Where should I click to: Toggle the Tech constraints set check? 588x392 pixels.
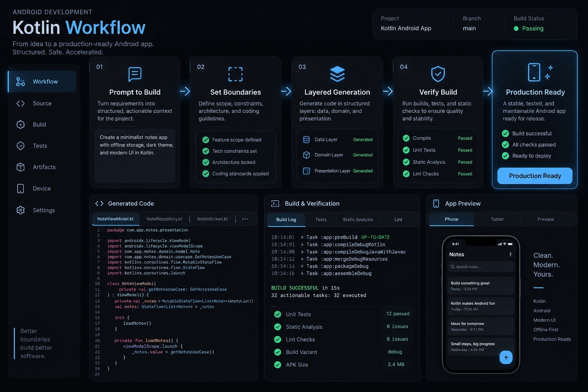click(206, 151)
